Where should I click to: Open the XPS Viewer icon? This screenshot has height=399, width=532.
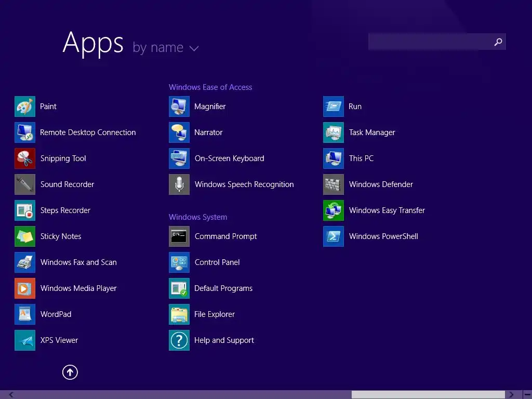coord(25,340)
